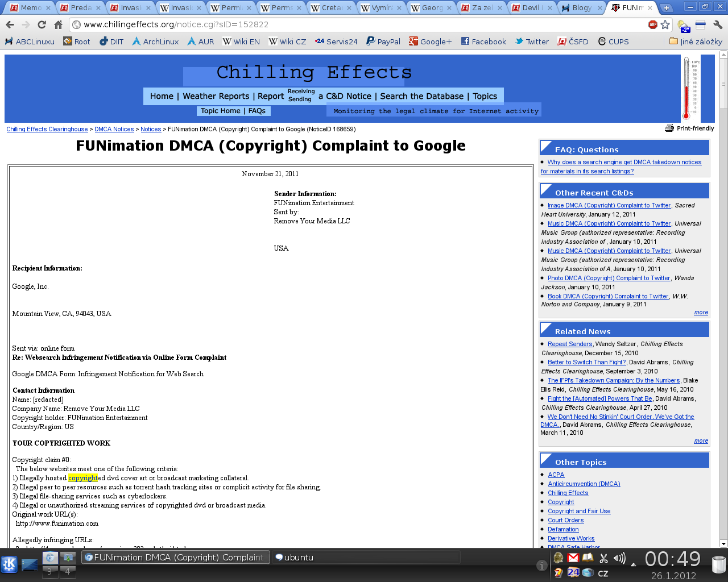The width and height of the screenshot is (728, 582).
Task: Open Weather Reports in site navigation
Action: [216, 96]
